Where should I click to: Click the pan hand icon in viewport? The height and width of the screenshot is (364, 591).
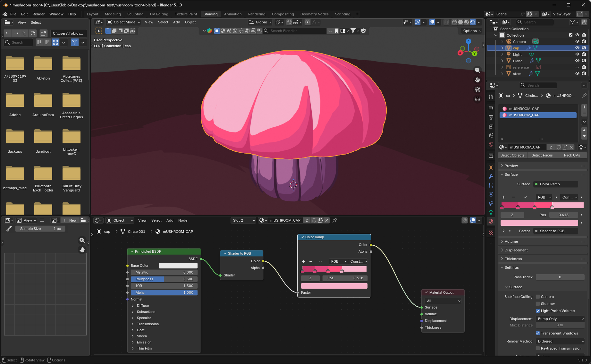[477, 80]
